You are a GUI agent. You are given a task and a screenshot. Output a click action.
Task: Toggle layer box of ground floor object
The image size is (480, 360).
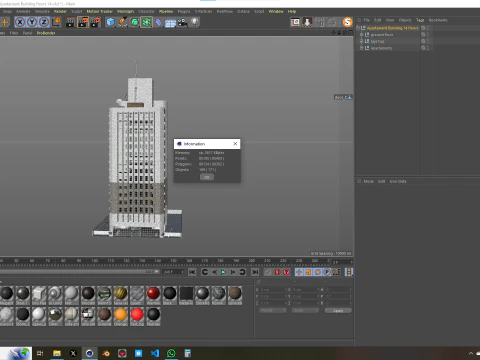(x=423, y=35)
